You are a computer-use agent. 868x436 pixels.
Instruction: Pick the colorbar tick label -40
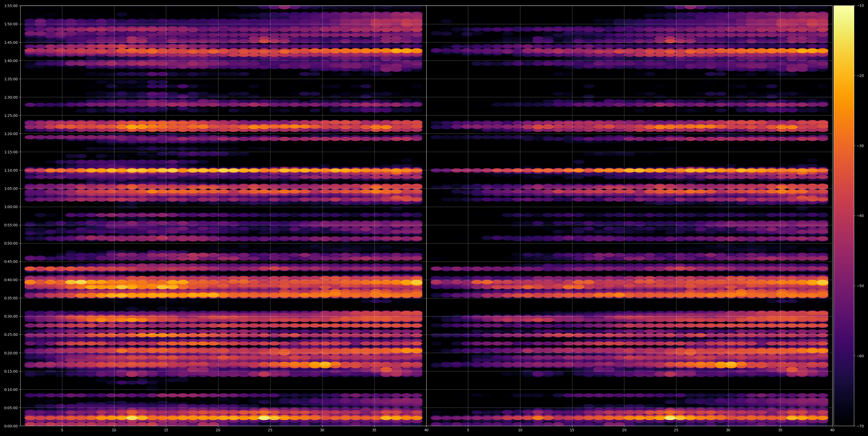(x=860, y=216)
